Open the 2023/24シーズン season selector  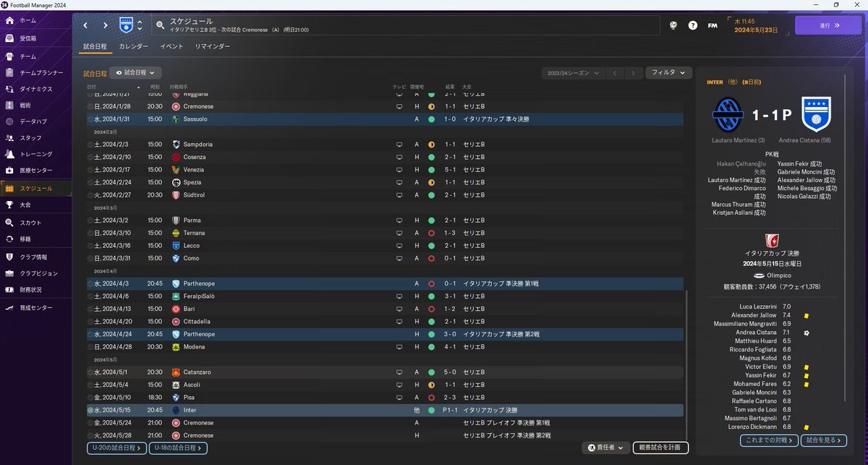[574, 73]
